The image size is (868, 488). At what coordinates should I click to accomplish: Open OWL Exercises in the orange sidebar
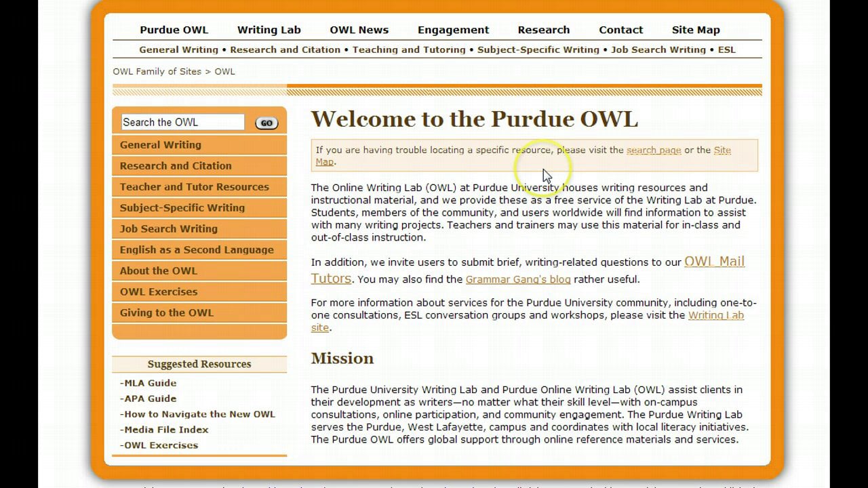tap(199, 292)
